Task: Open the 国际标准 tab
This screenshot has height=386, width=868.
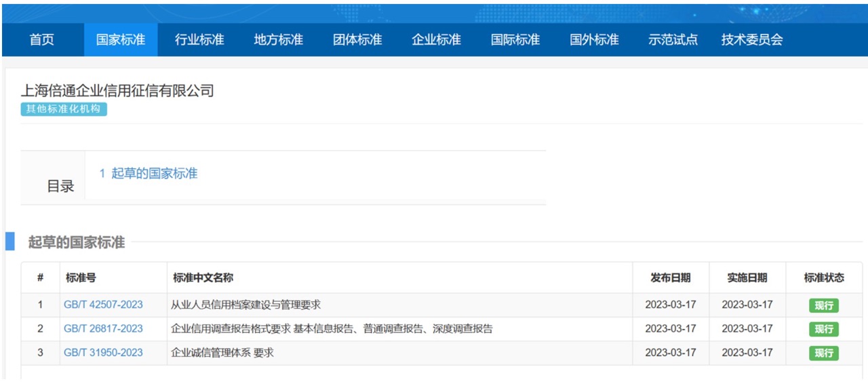Action: pos(515,39)
